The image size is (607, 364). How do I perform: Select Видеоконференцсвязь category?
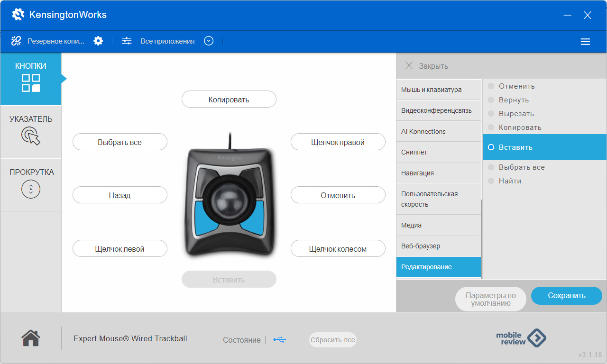pyautogui.click(x=439, y=110)
